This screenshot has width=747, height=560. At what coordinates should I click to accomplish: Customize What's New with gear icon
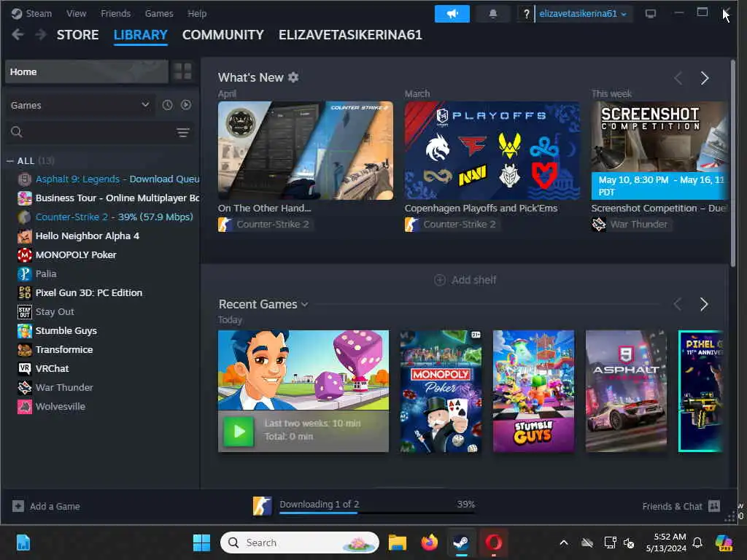(x=293, y=77)
